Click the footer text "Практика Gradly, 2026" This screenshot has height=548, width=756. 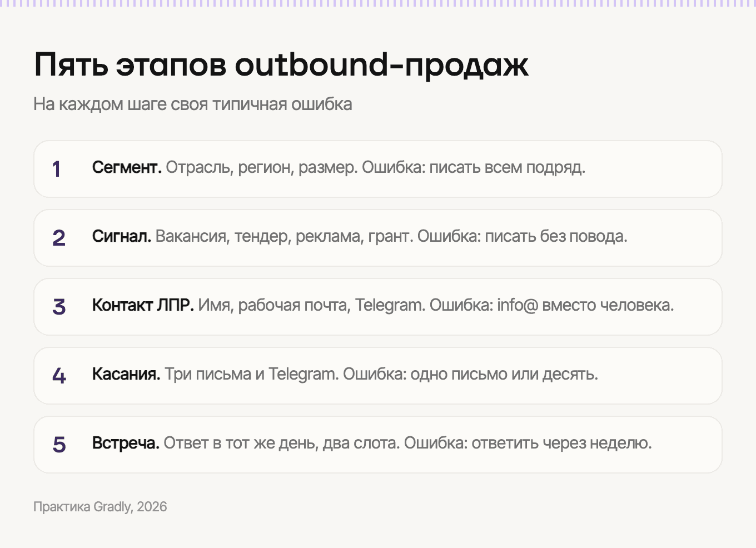point(100,507)
